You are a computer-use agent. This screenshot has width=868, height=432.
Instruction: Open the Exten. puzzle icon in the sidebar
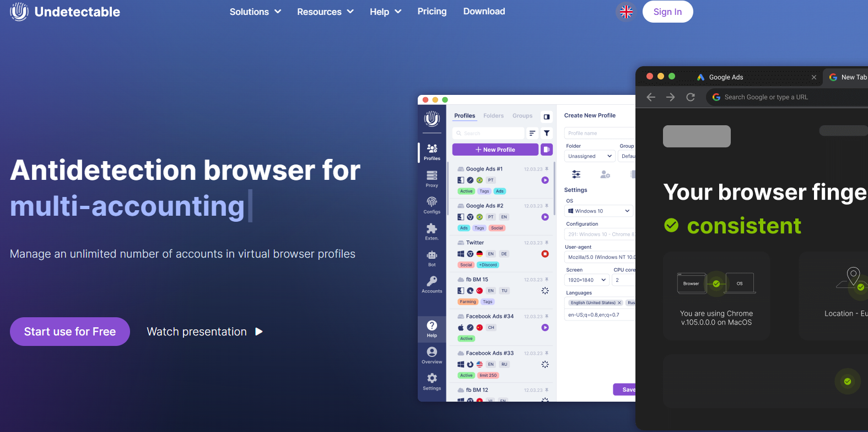tap(432, 232)
